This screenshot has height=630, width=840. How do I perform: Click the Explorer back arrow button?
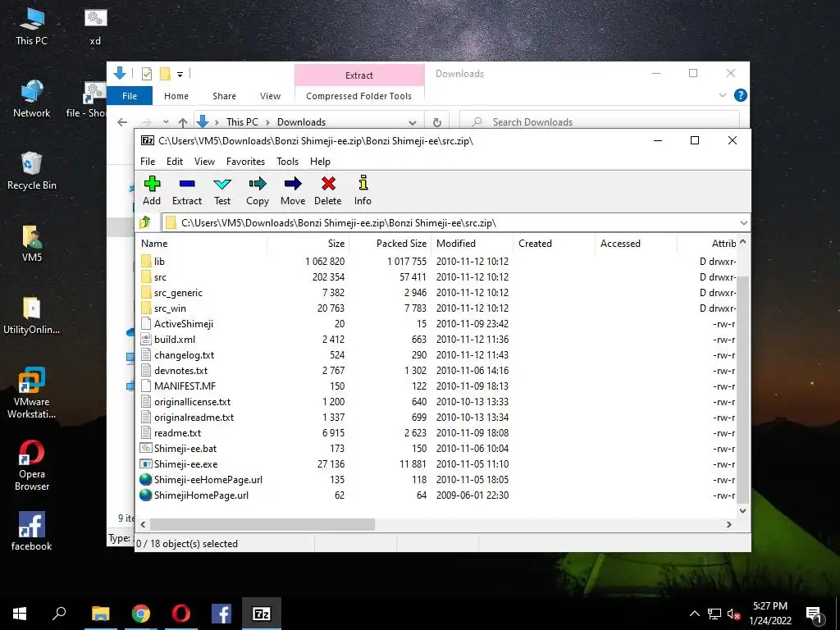[x=122, y=122]
